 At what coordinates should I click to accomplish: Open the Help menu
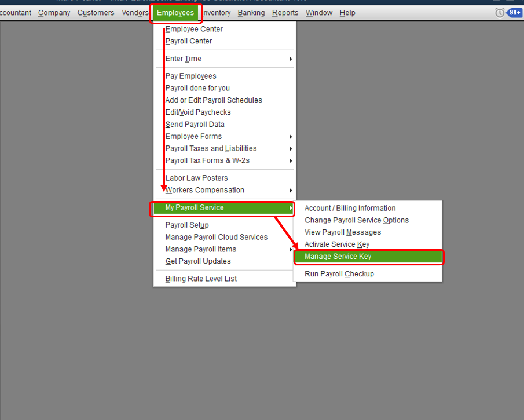pyautogui.click(x=347, y=13)
